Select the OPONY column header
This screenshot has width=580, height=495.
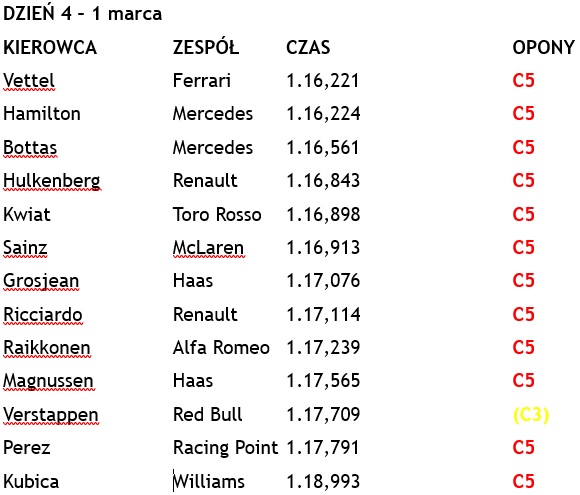point(544,48)
